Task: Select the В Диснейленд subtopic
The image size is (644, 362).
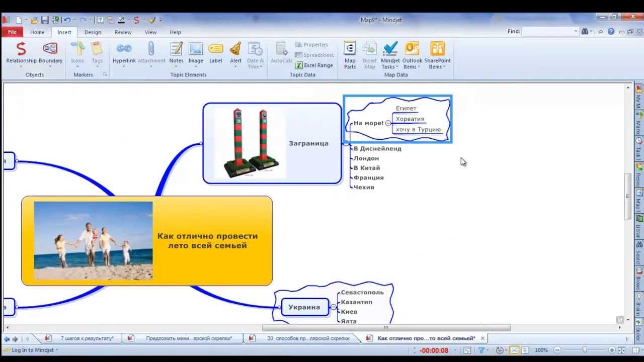Action: [x=377, y=148]
